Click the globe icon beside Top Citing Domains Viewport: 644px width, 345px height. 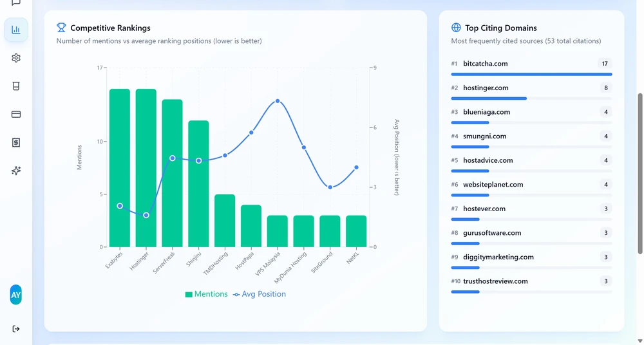456,28
